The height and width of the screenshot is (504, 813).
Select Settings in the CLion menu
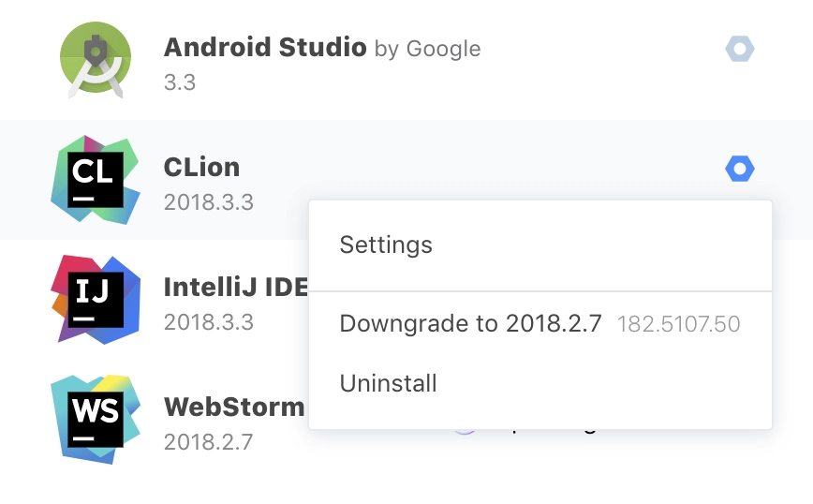click(x=540, y=245)
